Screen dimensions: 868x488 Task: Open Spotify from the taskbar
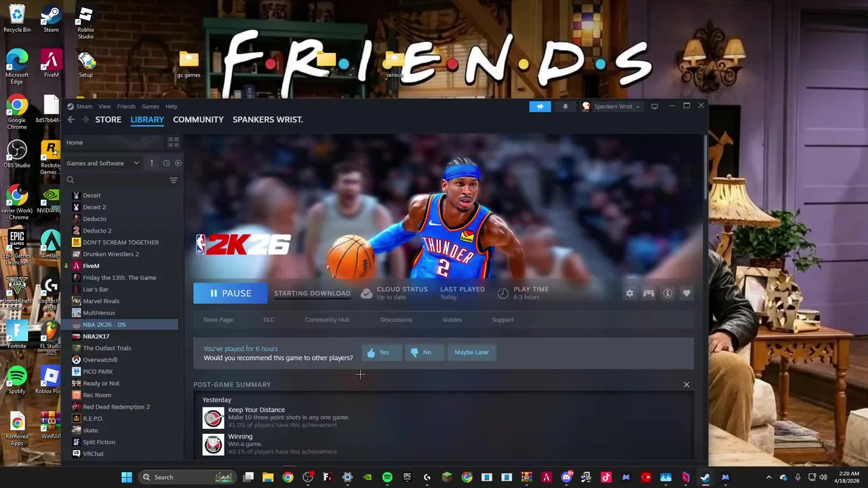pos(387,477)
